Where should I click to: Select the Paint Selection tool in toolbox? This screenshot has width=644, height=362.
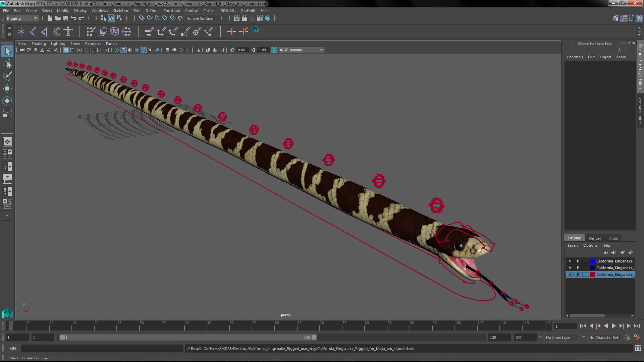coord(7,76)
